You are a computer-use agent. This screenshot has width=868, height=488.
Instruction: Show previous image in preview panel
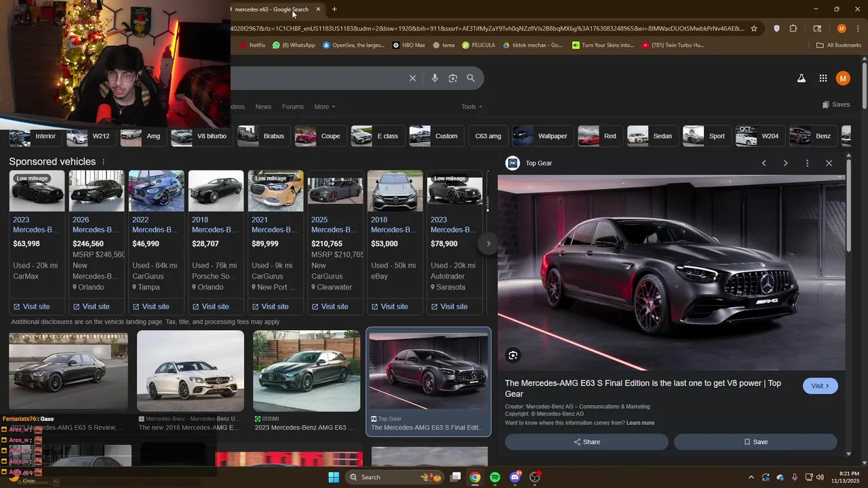click(x=764, y=163)
